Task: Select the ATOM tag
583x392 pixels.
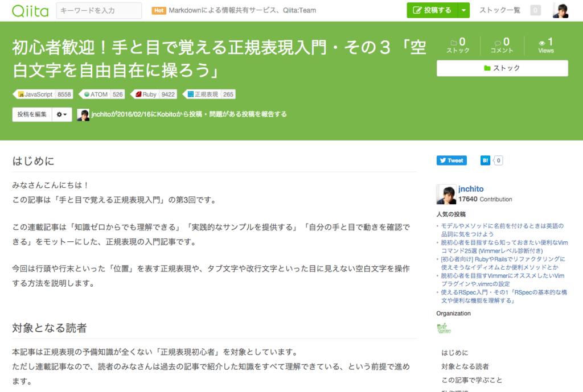Action: pos(95,94)
